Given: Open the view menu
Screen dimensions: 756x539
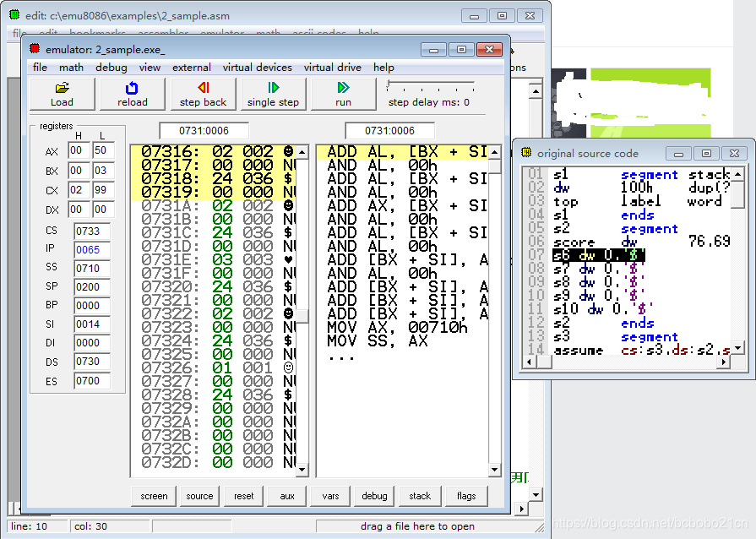Looking at the screenshot, I should point(150,68).
